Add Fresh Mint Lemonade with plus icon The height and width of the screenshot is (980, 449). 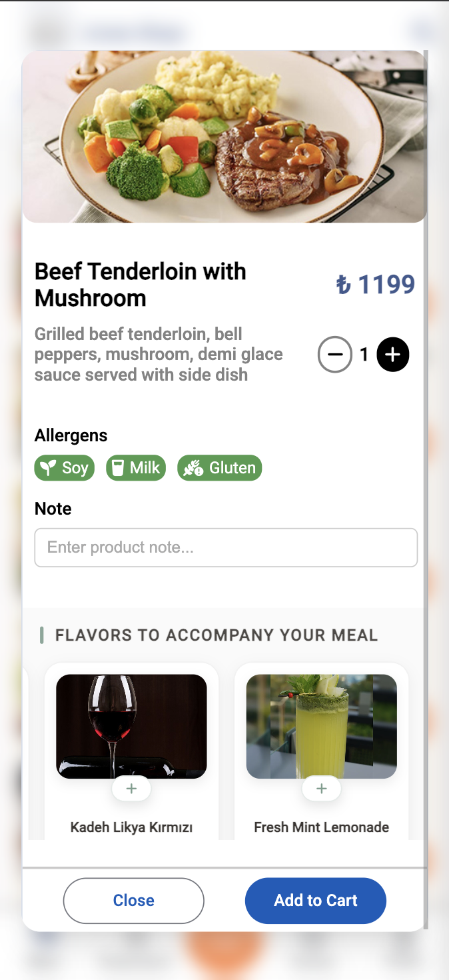pos(322,789)
